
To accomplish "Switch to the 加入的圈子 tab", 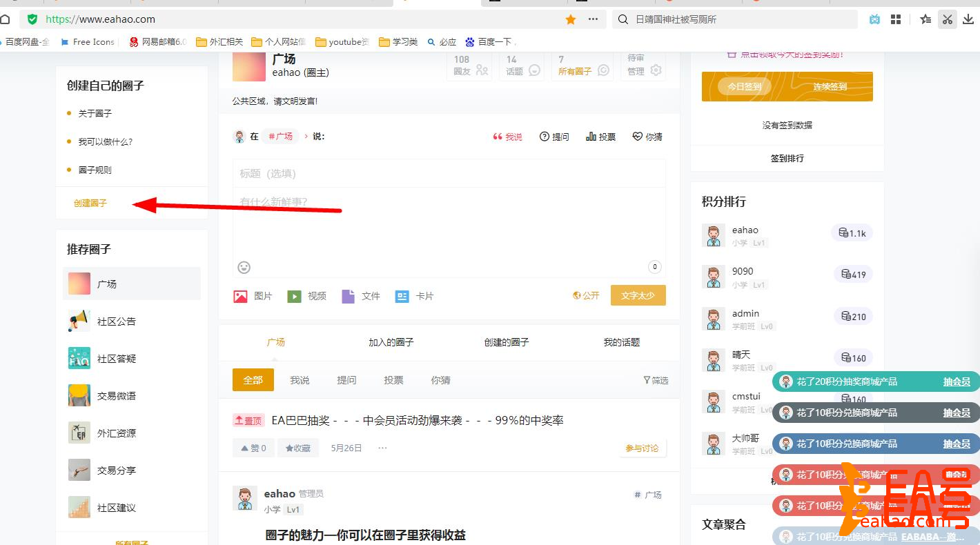I will coord(391,342).
